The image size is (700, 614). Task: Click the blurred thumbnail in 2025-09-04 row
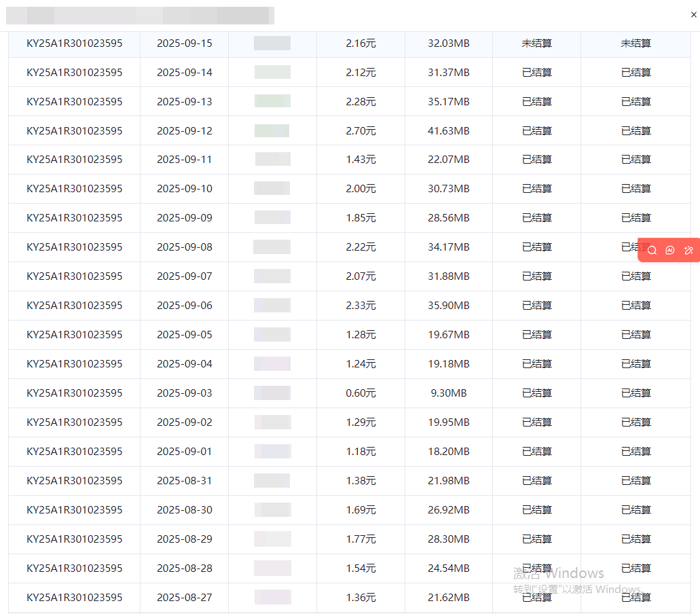pos(272,364)
